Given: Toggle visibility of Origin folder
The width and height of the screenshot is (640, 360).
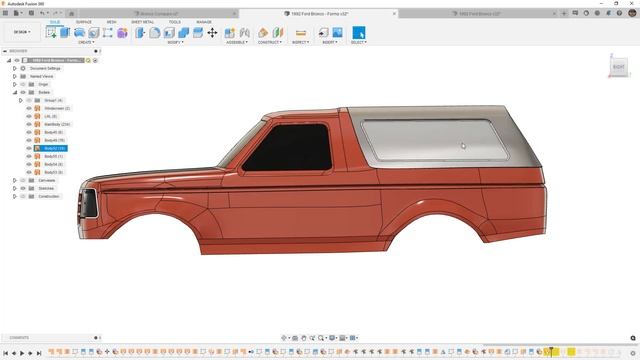Looking at the screenshot, I should [23, 84].
